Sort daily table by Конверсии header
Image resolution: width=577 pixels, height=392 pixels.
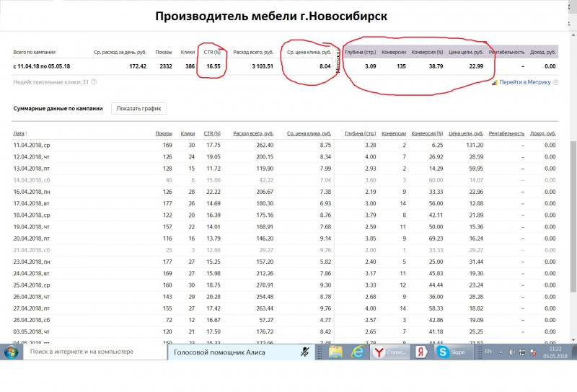coord(394,133)
